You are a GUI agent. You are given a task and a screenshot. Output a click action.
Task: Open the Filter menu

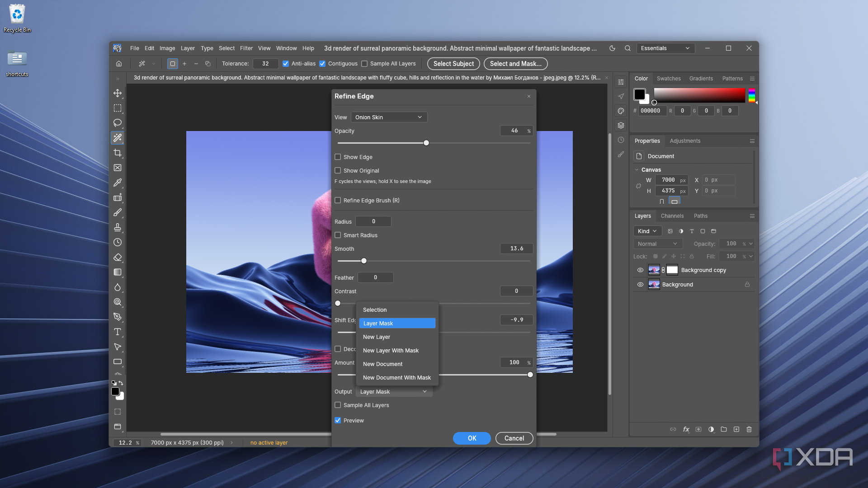[246, 48]
